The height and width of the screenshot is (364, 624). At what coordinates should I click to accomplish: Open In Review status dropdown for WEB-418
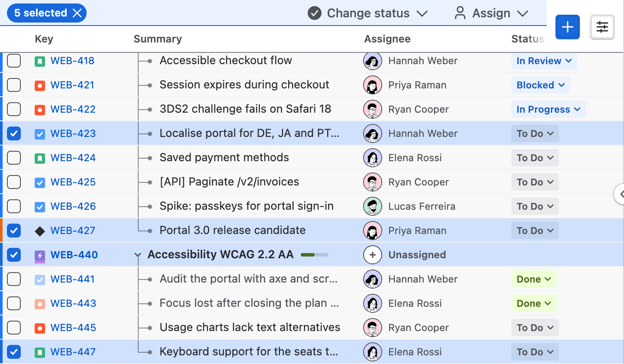coord(544,61)
